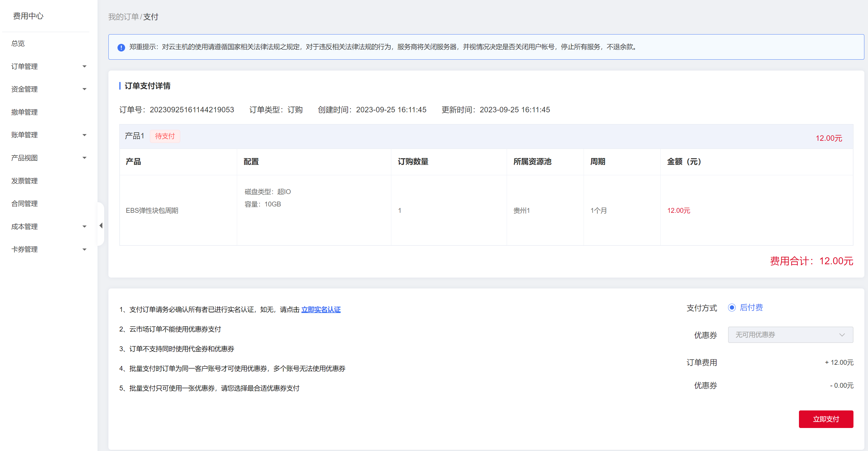Screen dimensions: 868x451
Task: Click the 费用中心 heading
Action: click(28, 16)
